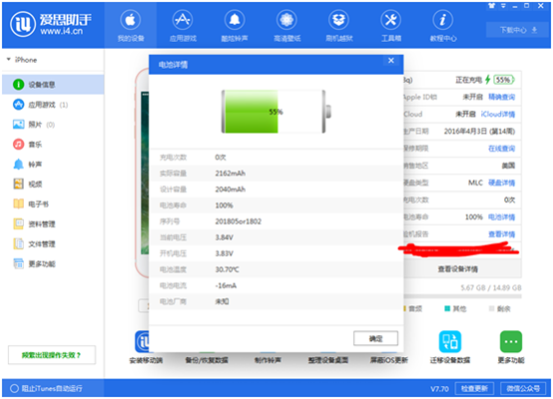Open the 精确查询 link beside Apple ID锁

click(x=502, y=97)
